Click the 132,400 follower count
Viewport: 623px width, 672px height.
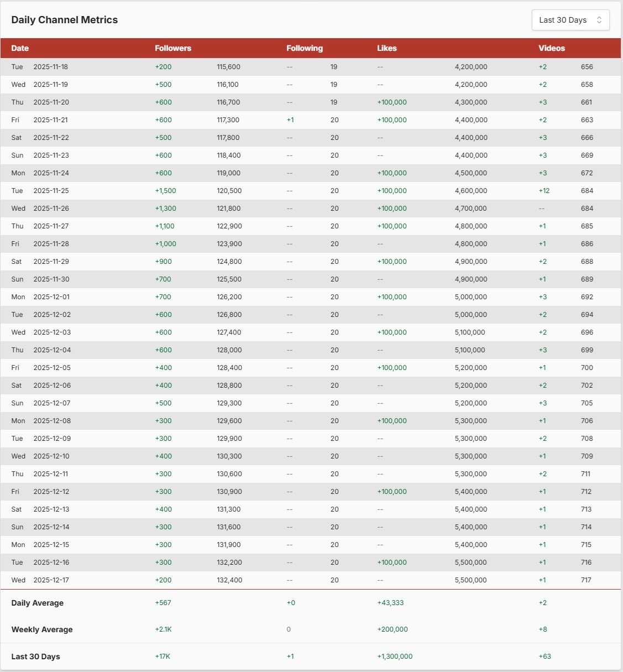pos(229,580)
